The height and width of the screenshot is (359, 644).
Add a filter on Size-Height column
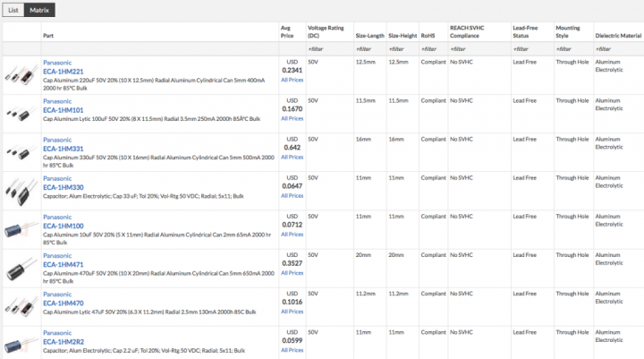click(x=396, y=49)
